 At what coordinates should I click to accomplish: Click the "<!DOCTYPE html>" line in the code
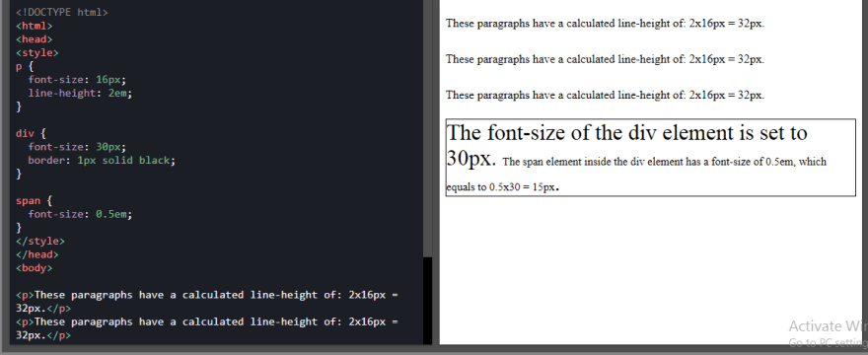pyautogui.click(x=62, y=12)
